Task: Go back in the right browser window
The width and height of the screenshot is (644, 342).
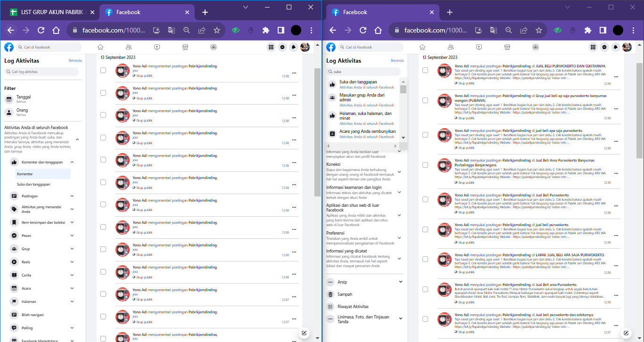Action: pos(333,30)
